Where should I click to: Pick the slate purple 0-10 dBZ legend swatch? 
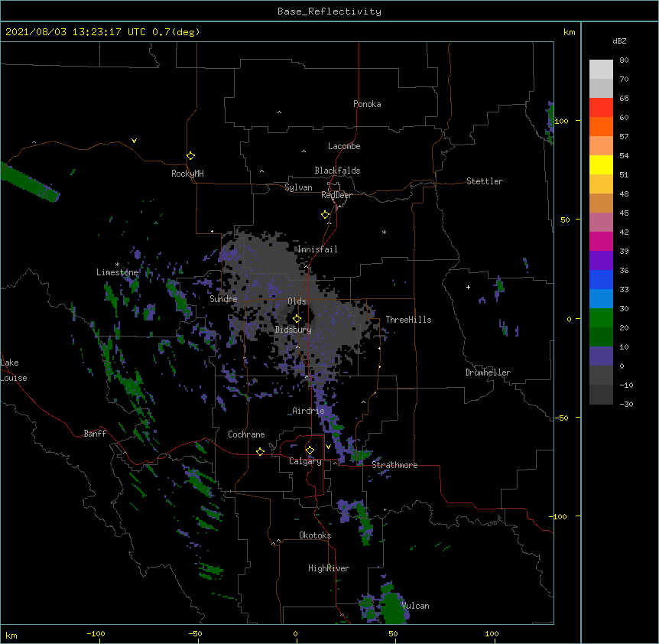point(601,356)
